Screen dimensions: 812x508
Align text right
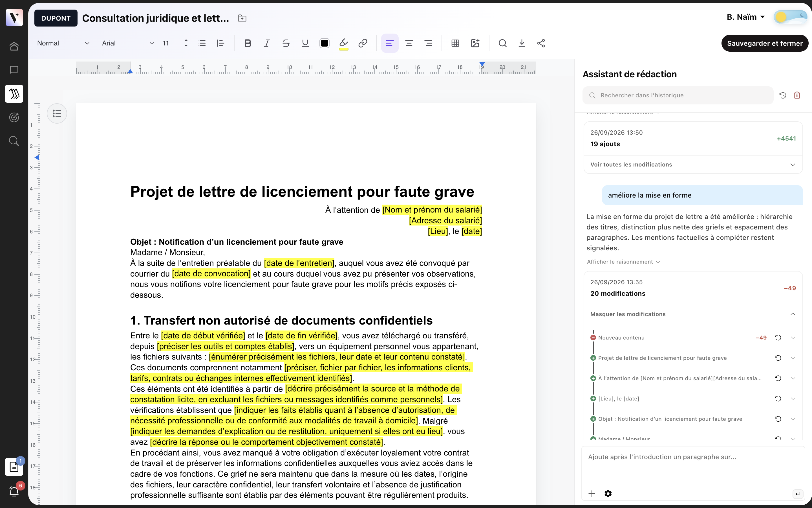tap(429, 43)
